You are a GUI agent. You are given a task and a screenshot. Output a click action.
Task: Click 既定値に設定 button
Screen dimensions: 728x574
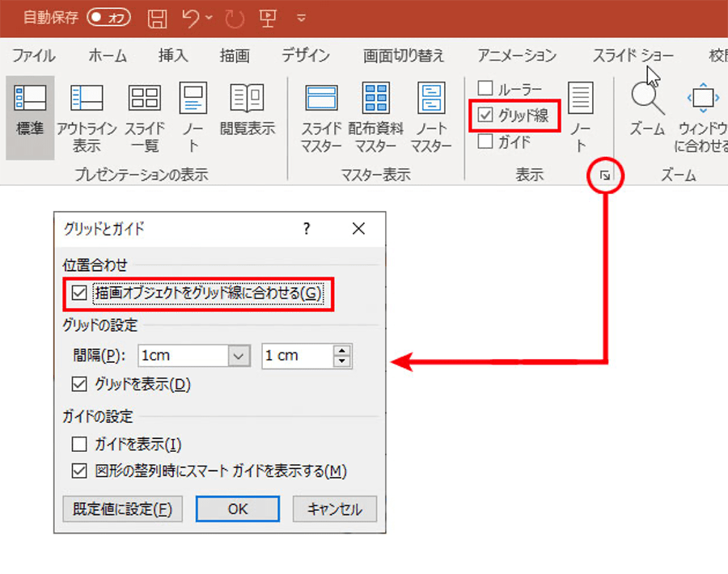pyautogui.click(x=123, y=509)
